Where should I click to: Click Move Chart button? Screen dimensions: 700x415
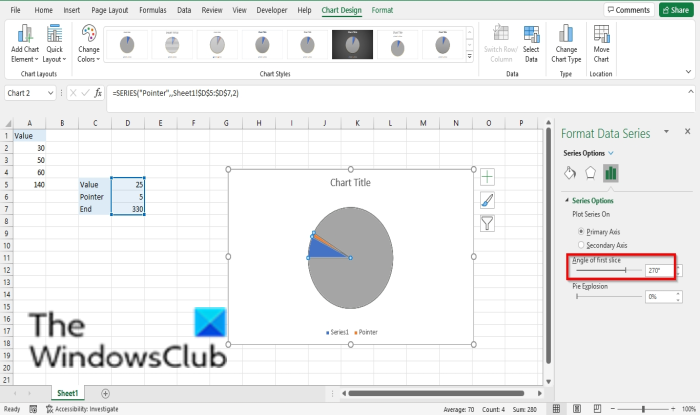pos(601,44)
